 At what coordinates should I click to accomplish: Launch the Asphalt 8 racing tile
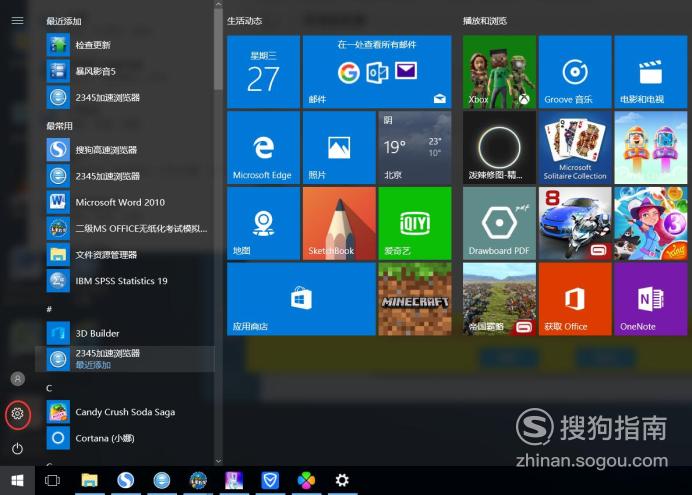tap(575, 223)
